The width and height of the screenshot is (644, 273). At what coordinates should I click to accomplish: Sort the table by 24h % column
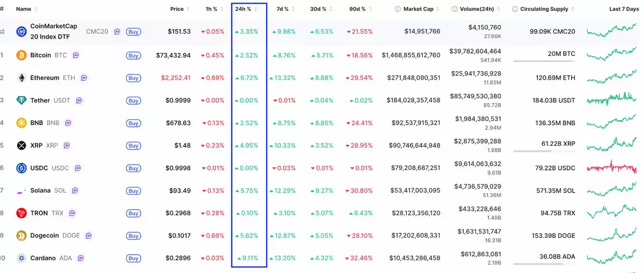point(243,9)
